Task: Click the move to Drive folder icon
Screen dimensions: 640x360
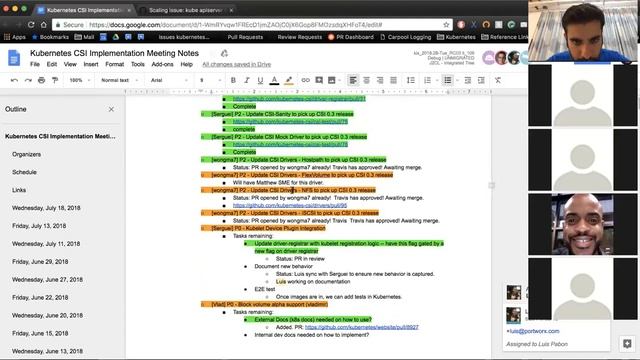Action: (x=224, y=53)
